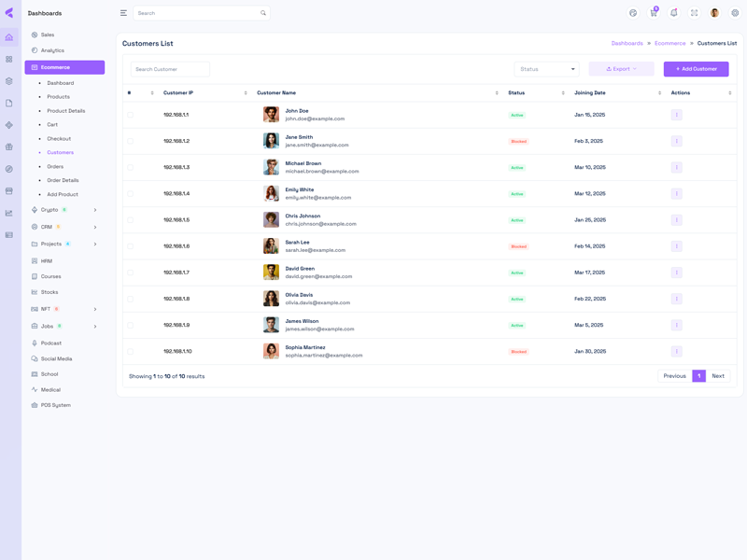The width and height of the screenshot is (747, 560).
Task: Click the gift icon in left rail
Action: tap(9, 147)
